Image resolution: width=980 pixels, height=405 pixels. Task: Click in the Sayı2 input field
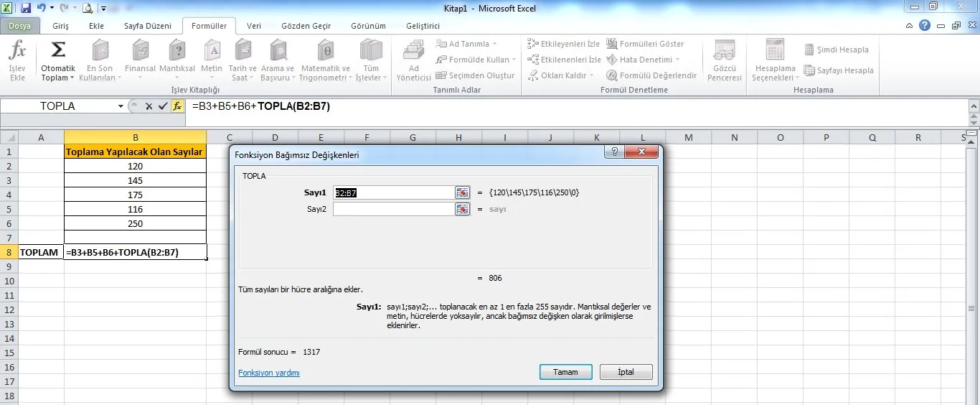[x=392, y=209]
